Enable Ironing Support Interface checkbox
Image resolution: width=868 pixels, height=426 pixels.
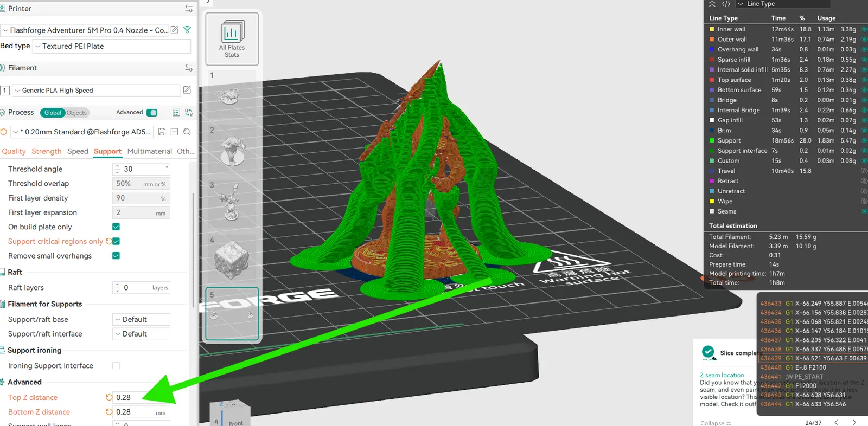pos(116,366)
